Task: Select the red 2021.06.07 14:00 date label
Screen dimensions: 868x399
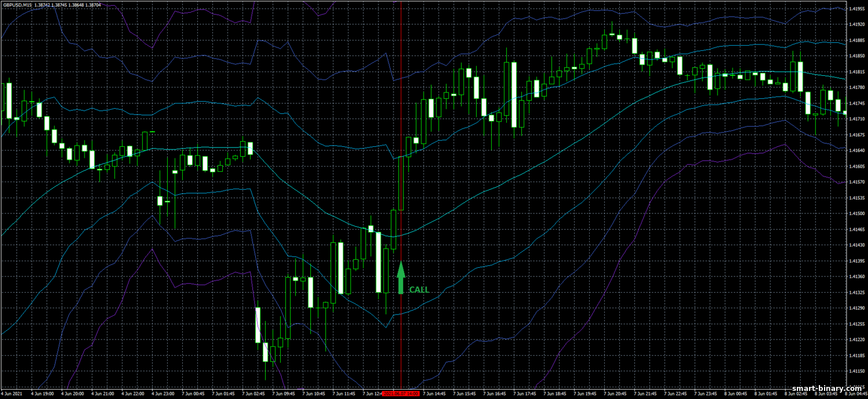Action: [401, 393]
